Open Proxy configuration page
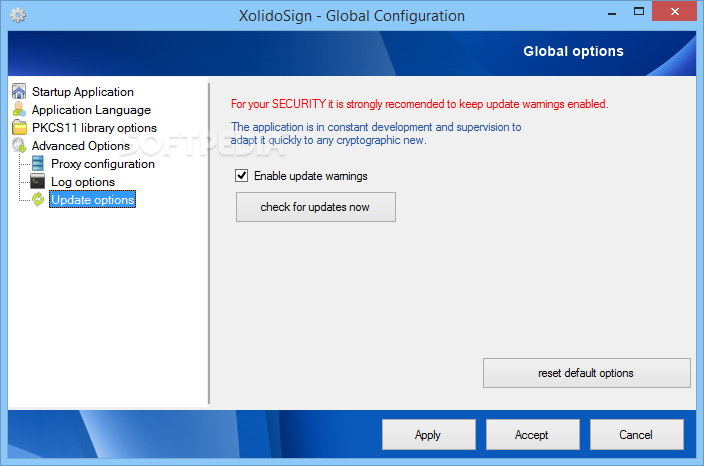The height and width of the screenshot is (466, 704). [x=103, y=163]
